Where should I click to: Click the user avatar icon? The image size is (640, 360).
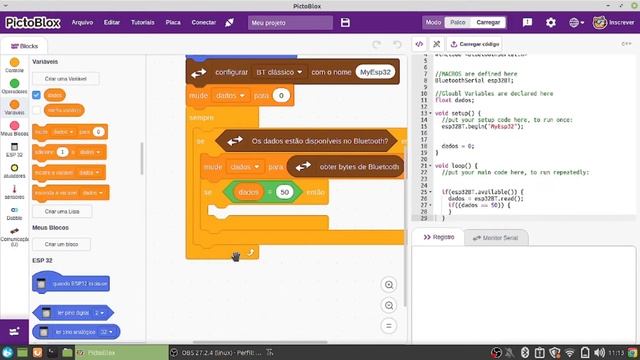tap(599, 22)
